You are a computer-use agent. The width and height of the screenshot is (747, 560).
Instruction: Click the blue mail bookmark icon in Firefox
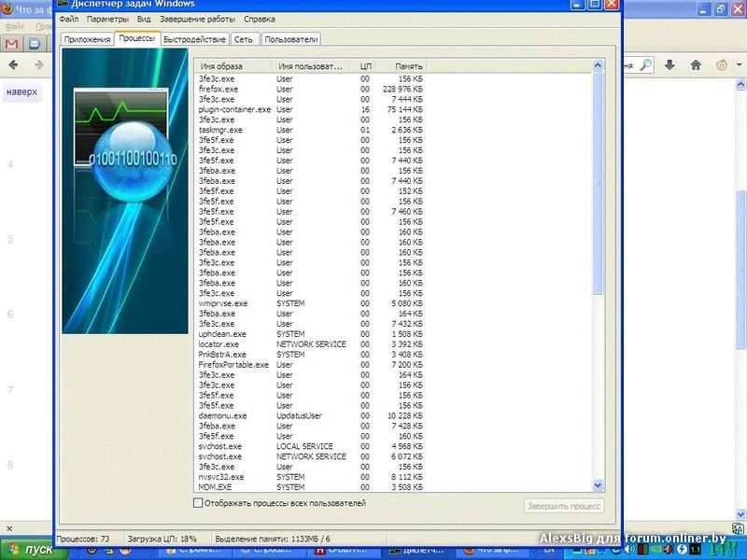pos(35,44)
